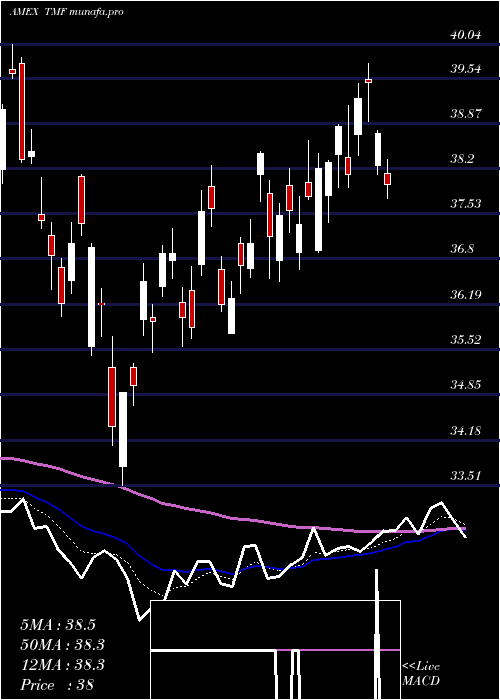Click the 12MA : 38.3 readout
The height and width of the screenshot is (700, 500).
[62, 665]
